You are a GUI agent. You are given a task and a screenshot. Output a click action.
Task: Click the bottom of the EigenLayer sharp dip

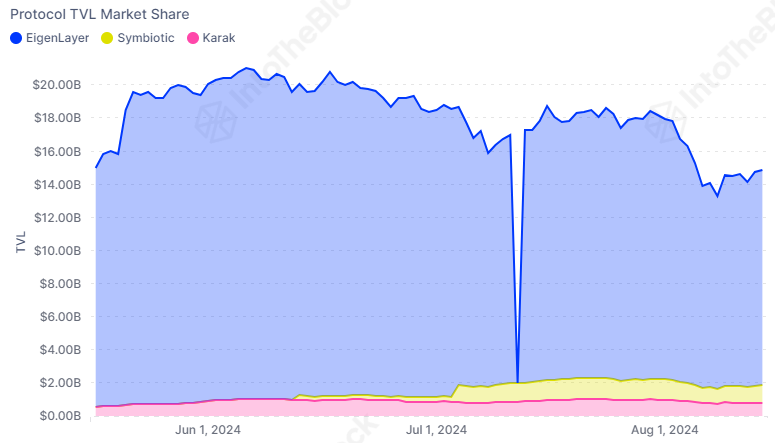(517, 380)
